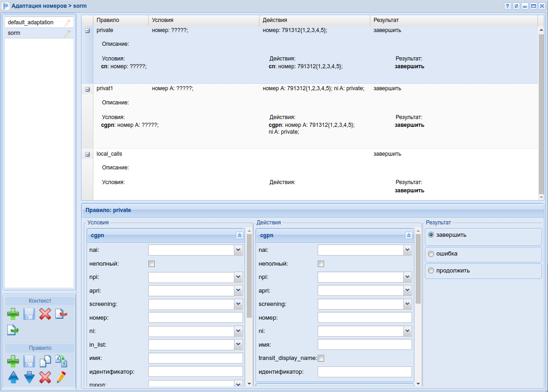Collapse the cgpn section in Условия
This screenshot has width=548, height=392.
click(239, 235)
